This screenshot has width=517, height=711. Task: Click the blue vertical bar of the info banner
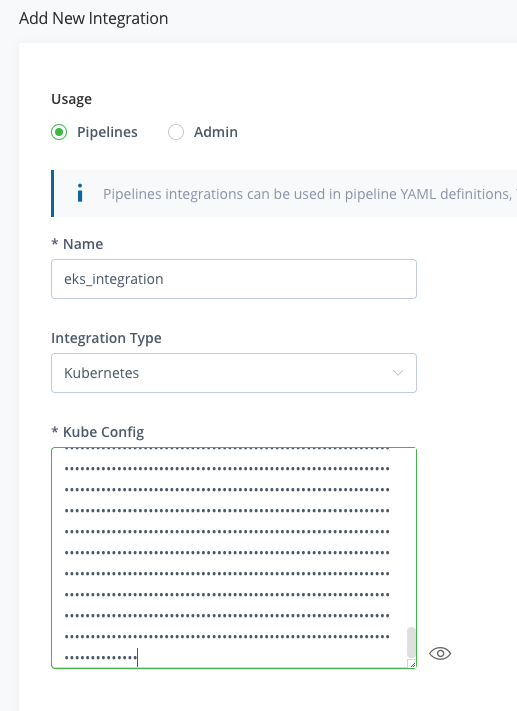[53, 193]
